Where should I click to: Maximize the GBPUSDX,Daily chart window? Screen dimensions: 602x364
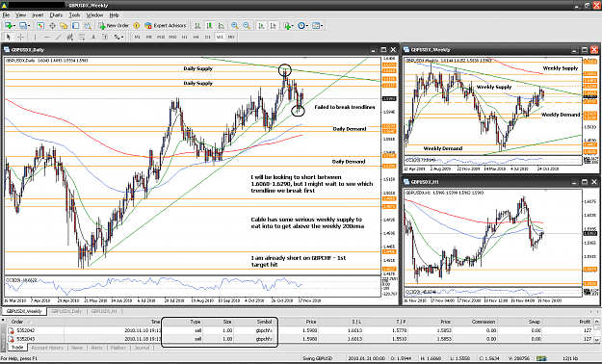[x=383, y=50]
